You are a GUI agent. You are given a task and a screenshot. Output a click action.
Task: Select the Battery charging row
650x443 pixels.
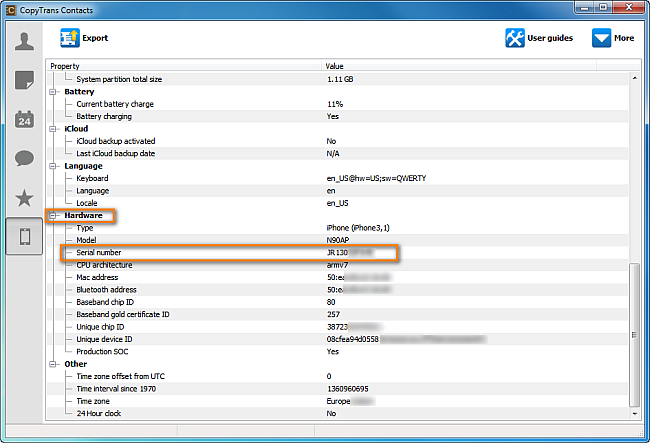[x=338, y=116]
